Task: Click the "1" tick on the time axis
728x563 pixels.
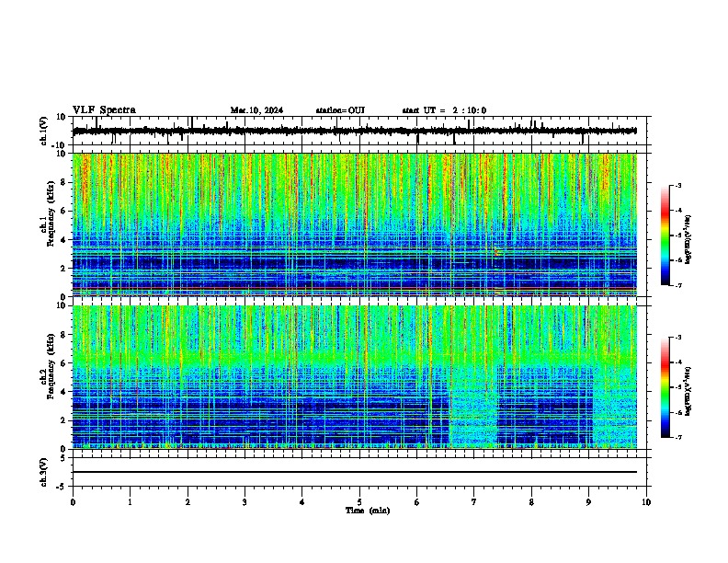Action: (130, 502)
